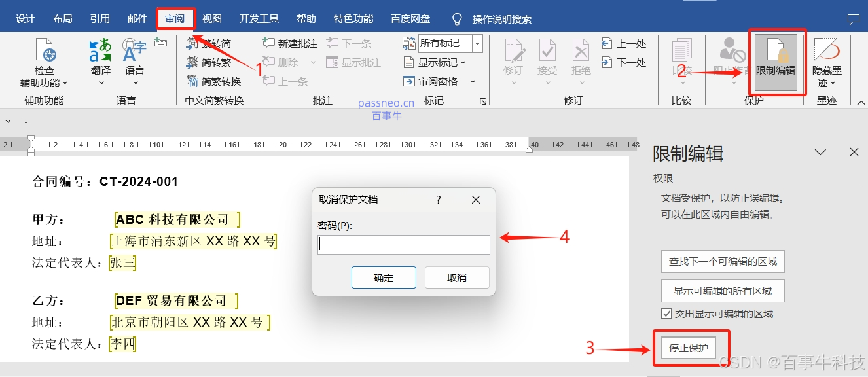Click 查找下一个可编辑的区域 button

tap(723, 261)
